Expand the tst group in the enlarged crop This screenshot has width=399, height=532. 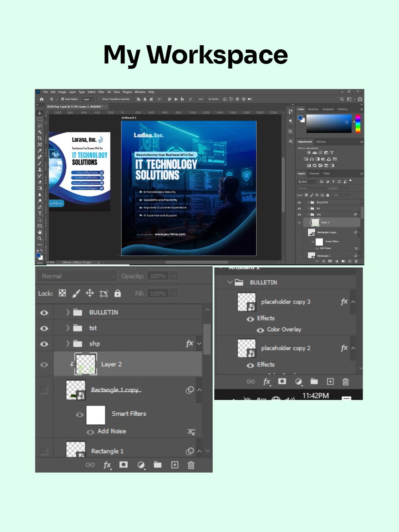click(68, 328)
